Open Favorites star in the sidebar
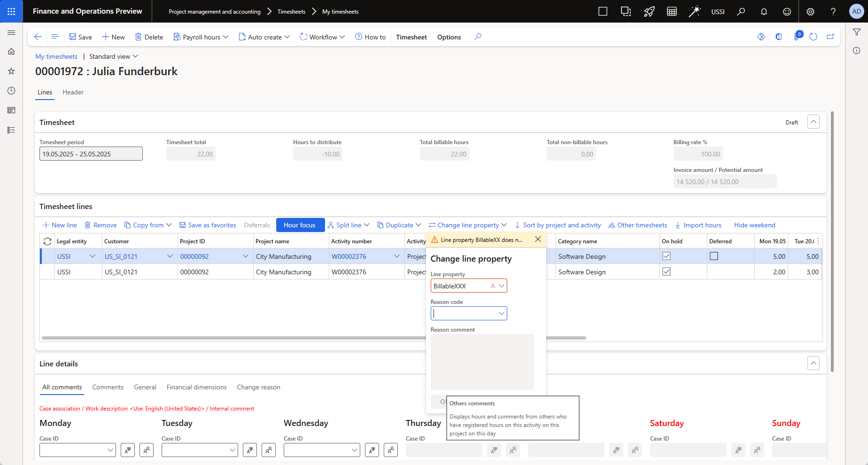 [11, 71]
